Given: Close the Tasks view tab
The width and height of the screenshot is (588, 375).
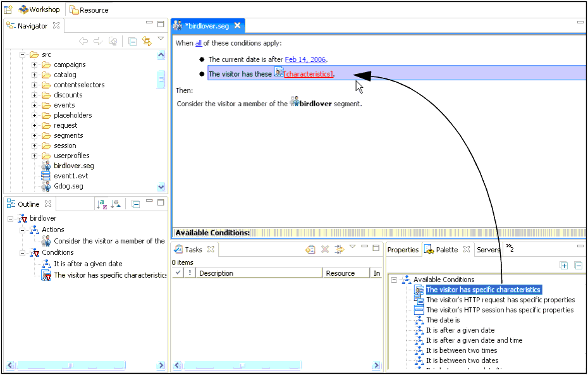Looking at the screenshot, I should pyautogui.click(x=211, y=249).
